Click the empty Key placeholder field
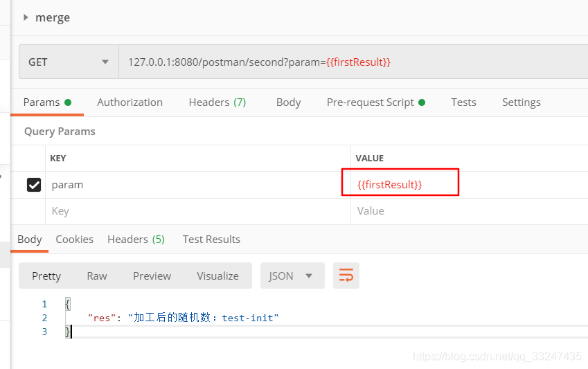 click(x=198, y=212)
